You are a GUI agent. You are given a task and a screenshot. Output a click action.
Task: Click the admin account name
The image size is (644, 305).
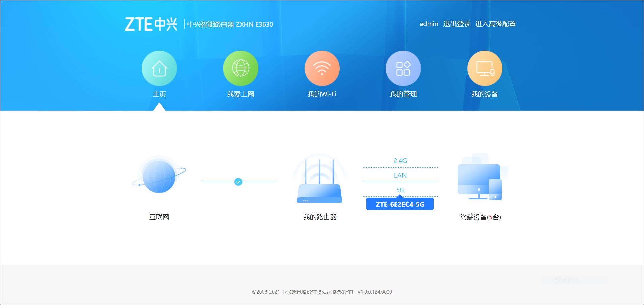click(429, 24)
